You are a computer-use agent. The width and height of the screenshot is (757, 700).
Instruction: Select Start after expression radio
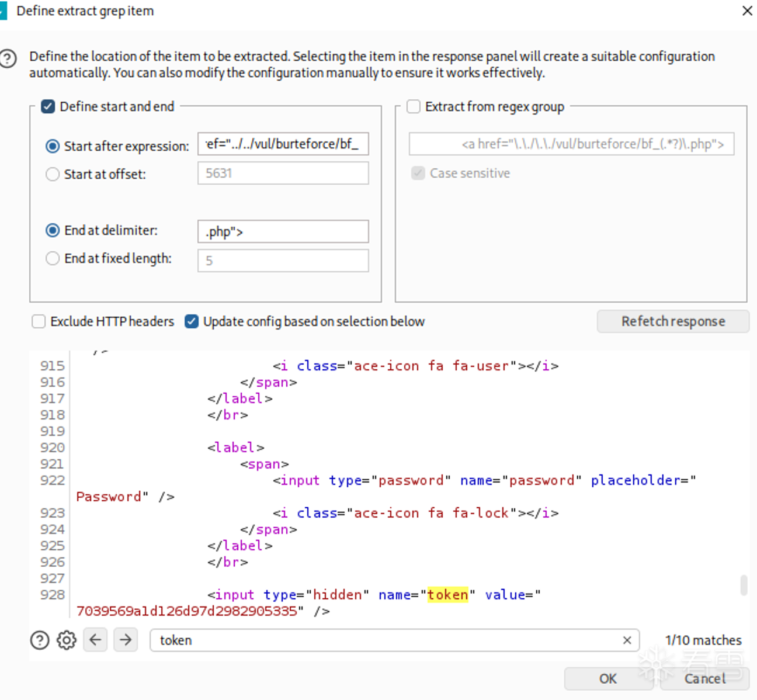pyautogui.click(x=53, y=146)
